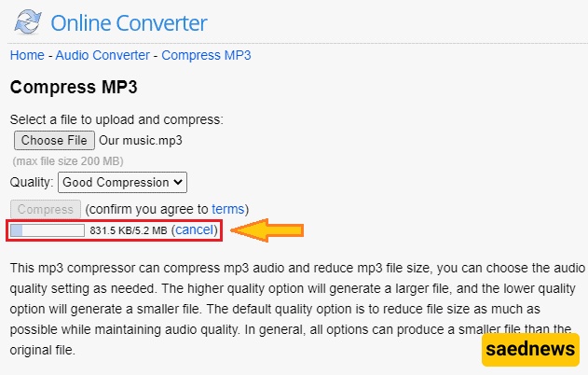Click the Quality label text
The height and width of the screenshot is (375, 588).
[32, 183]
